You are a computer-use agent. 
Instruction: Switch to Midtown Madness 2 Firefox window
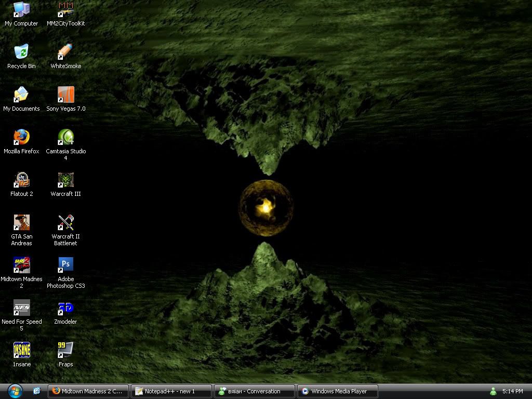(x=88, y=391)
